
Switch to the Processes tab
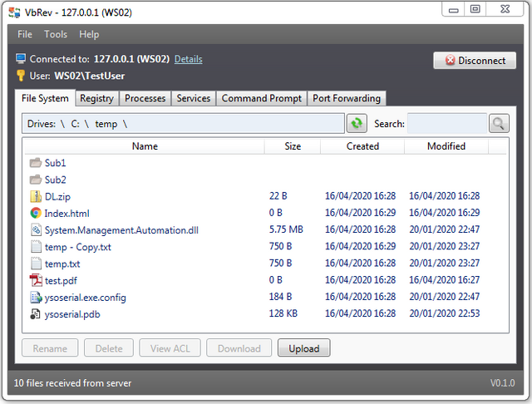click(145, 98)
